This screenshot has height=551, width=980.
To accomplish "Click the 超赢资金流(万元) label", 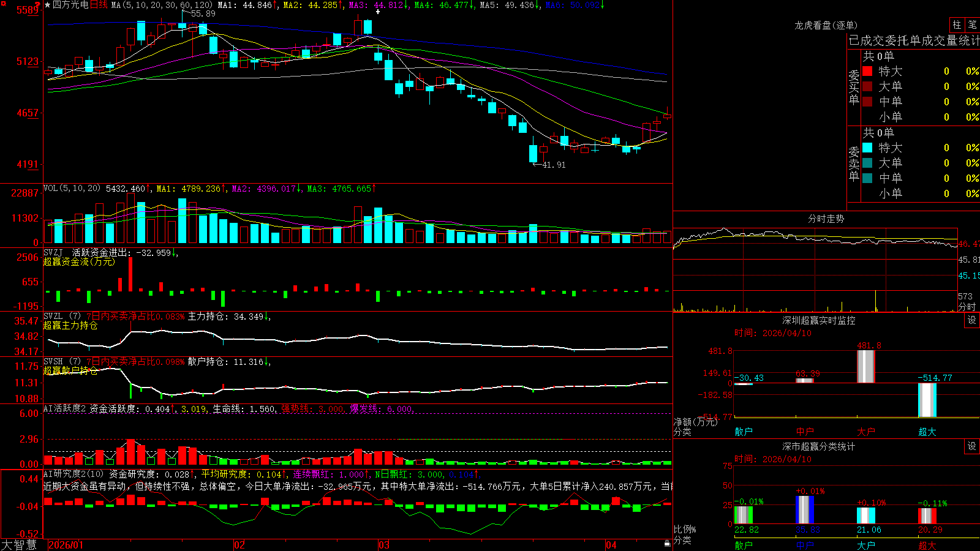I will click(x=79, y=261).
